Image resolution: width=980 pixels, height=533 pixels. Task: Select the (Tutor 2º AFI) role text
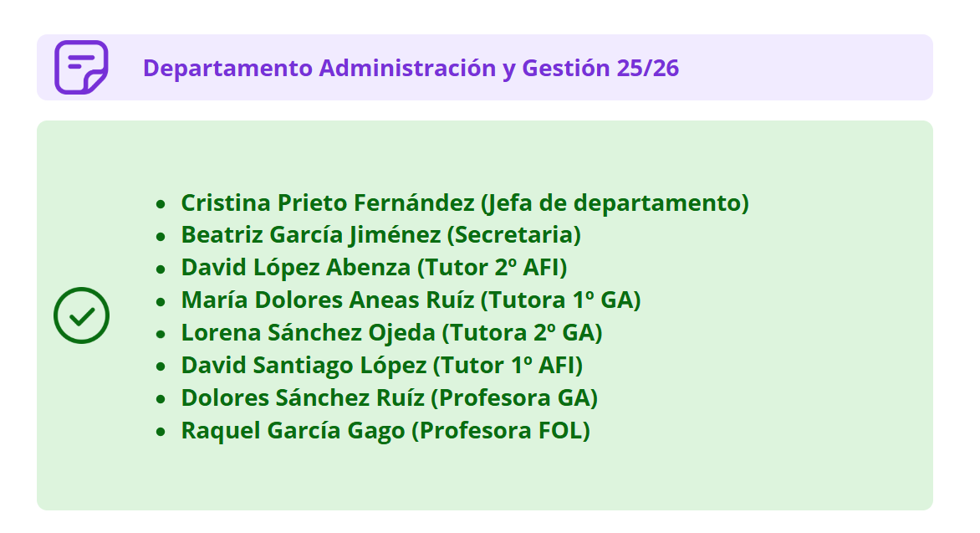coord(493,268)
